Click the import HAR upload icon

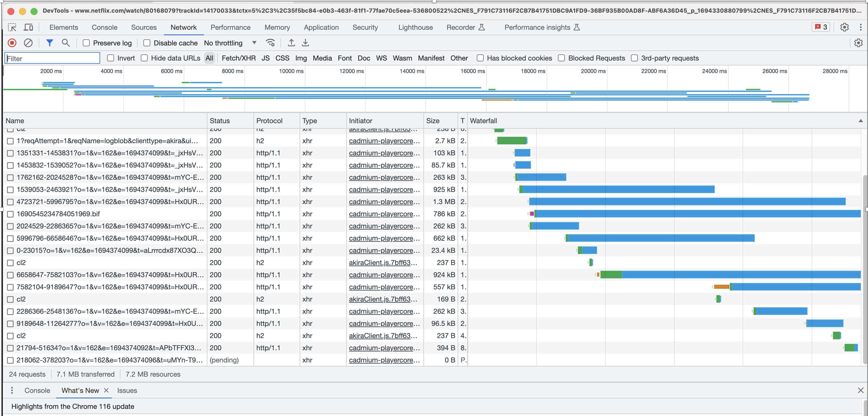[x=291, y=43]
